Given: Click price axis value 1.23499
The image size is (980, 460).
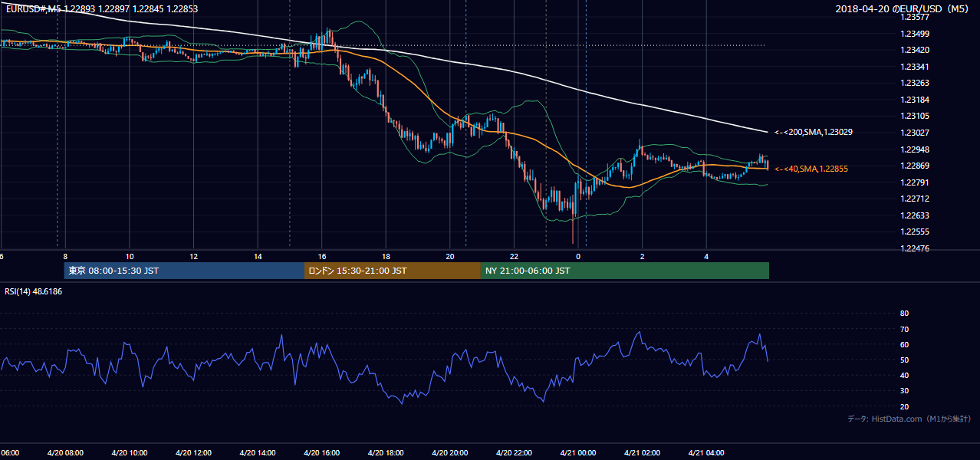Looking at the screenshot, I should [x=916, y=34].
